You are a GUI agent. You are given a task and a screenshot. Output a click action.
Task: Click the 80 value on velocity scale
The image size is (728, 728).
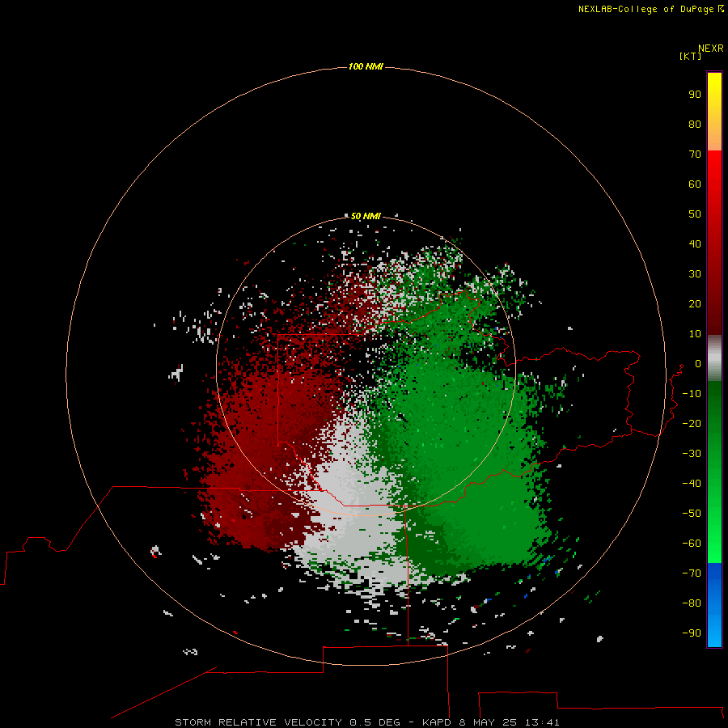tap(695, 125)
